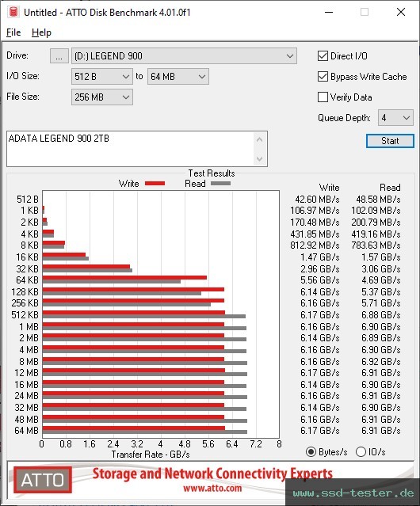Click the Write column header in results
This screenshot has width=420, height=506.
point(330,188)
